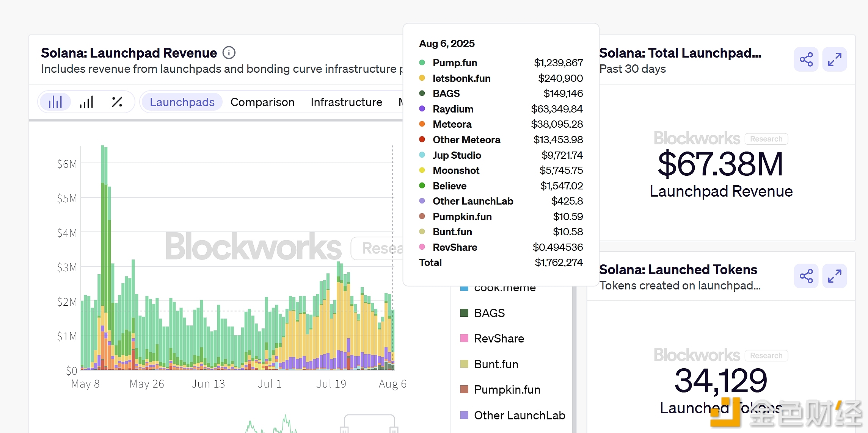Share the Launched Tokens card
This screenshot has height=433, width=868.
point(806,276)
